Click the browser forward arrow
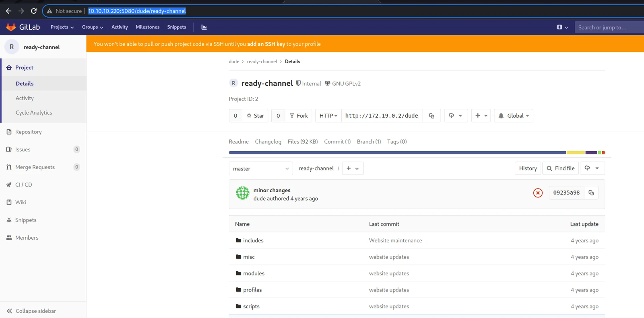Viewport: 644px width, 318px height. (x=21, y=11)
